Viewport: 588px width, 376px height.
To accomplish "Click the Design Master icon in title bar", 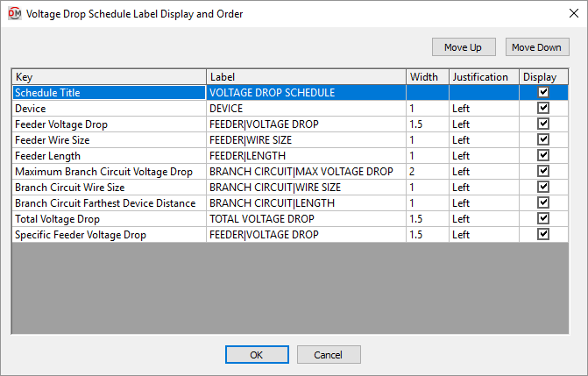I will [x=15, y=13].
